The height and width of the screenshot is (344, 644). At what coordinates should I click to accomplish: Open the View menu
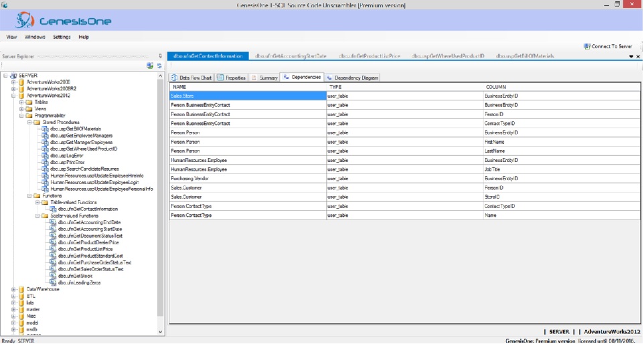[x=11, y=37]
